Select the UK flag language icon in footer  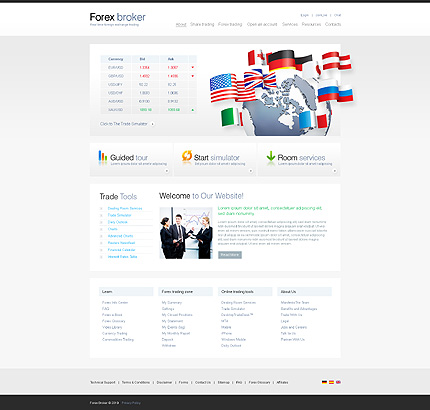(x=338, y=382)
